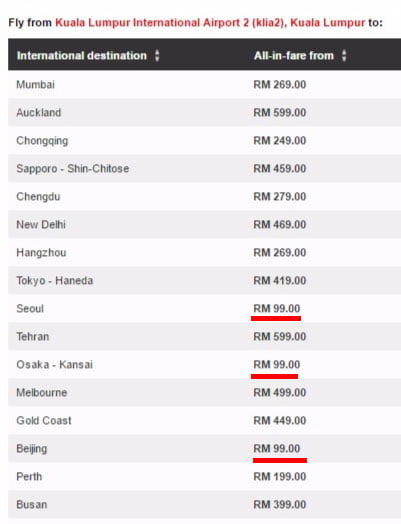Select the Busan destination
The height and width of the screenshot is (524, 401).
[32, 505]
